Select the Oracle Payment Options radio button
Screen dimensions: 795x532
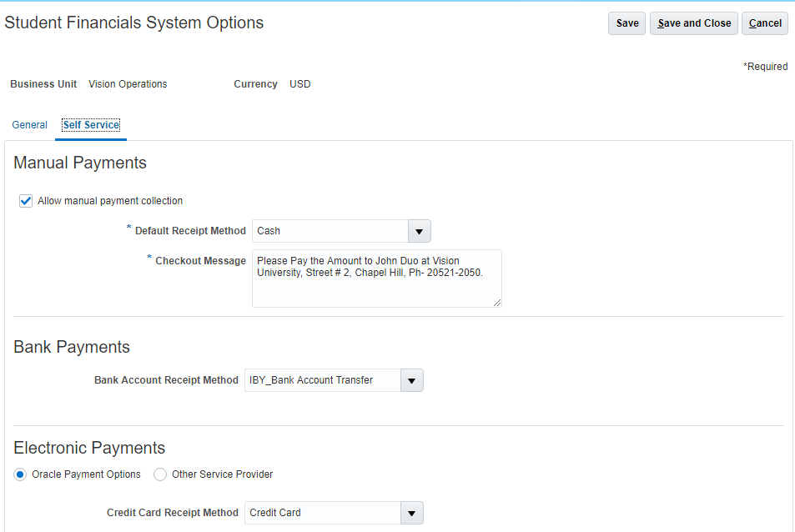(x=20, y=474)
